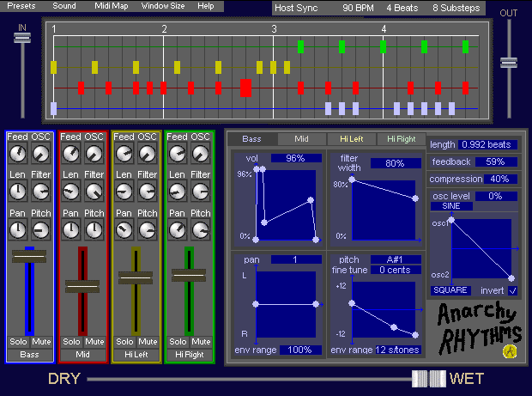Viewport: 532px width, 396px height.
Task: Click the Hi Left channel name button
Action: 136,355
